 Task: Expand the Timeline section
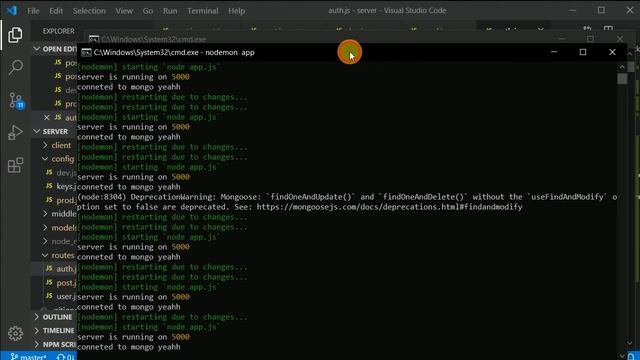54,331
